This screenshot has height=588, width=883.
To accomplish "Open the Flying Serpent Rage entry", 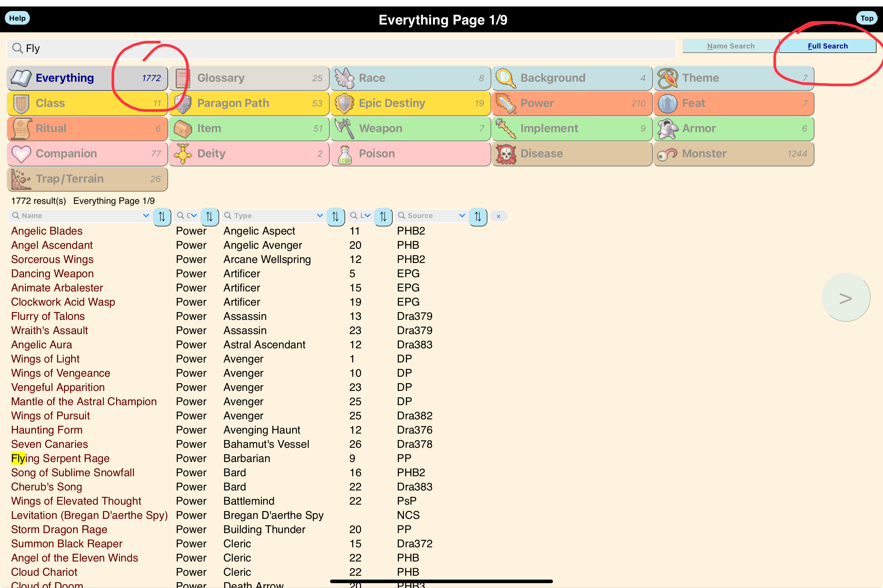I will coord(60,458).
